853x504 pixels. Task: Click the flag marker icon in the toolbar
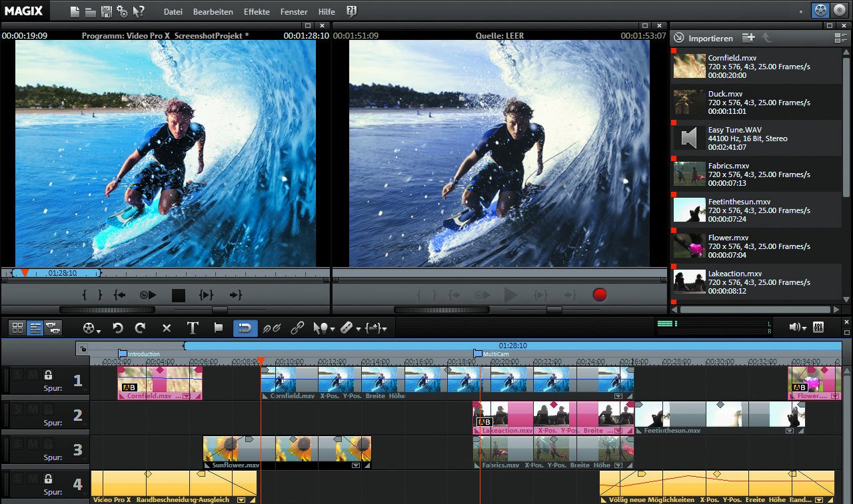point(220,328)
